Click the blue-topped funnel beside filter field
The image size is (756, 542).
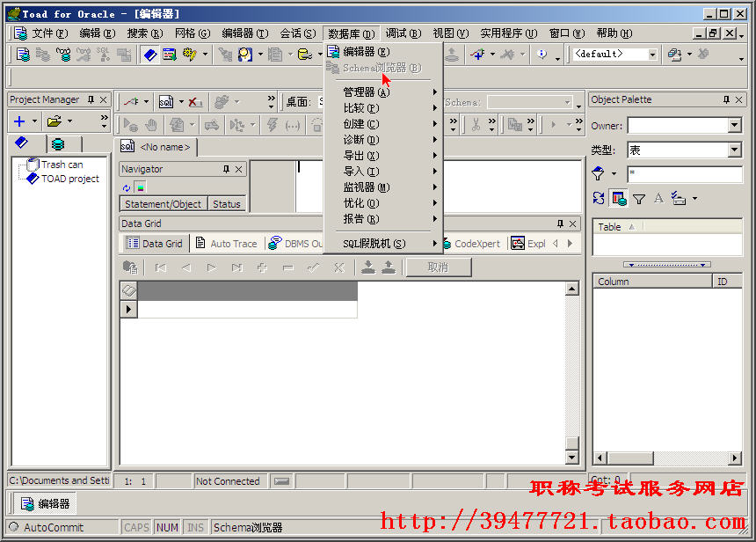pyautogui.click(x=598, y=173)
